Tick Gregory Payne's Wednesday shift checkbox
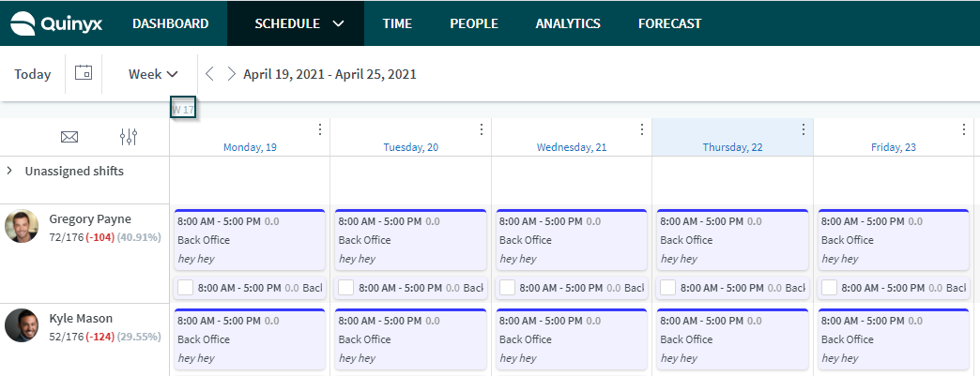Screen dimensions: 980x376 [x=508, y=288]
